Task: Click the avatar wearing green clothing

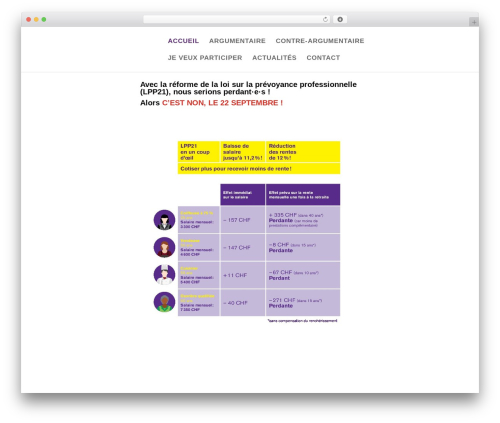Action: pos(164,302)
